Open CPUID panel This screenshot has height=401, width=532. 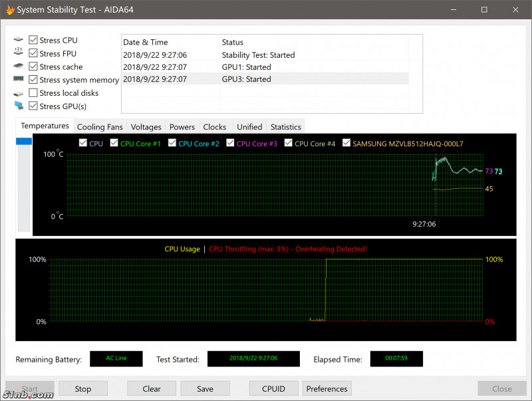pyautogui.click(x=273, y=388)
